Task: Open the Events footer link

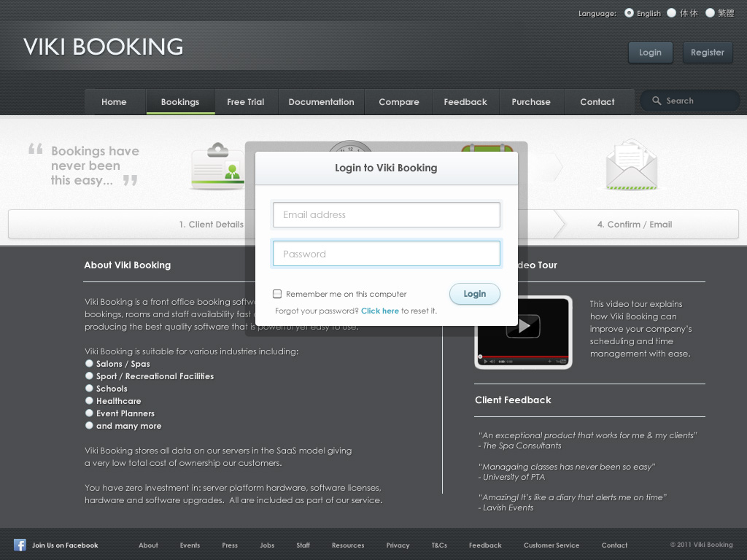Action: click(x=190, y=545)
